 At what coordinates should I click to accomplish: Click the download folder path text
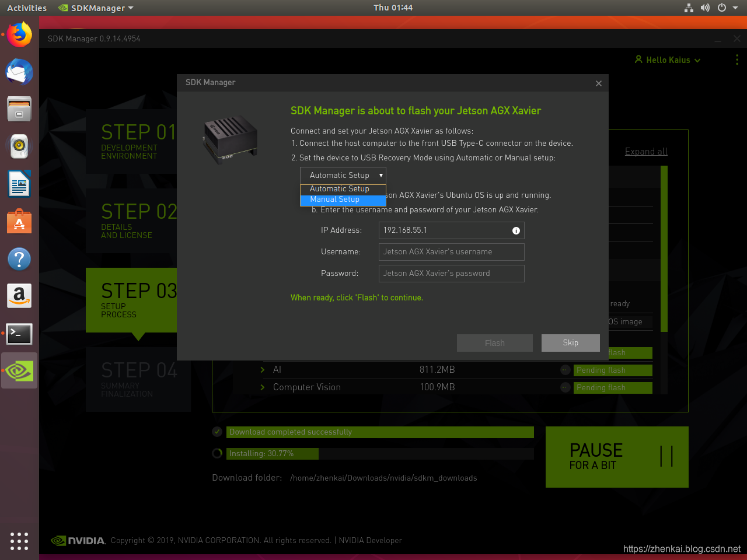click(383, 478)
